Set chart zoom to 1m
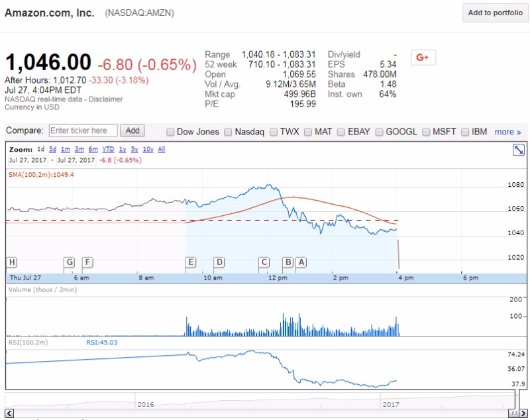 point(66,149)
